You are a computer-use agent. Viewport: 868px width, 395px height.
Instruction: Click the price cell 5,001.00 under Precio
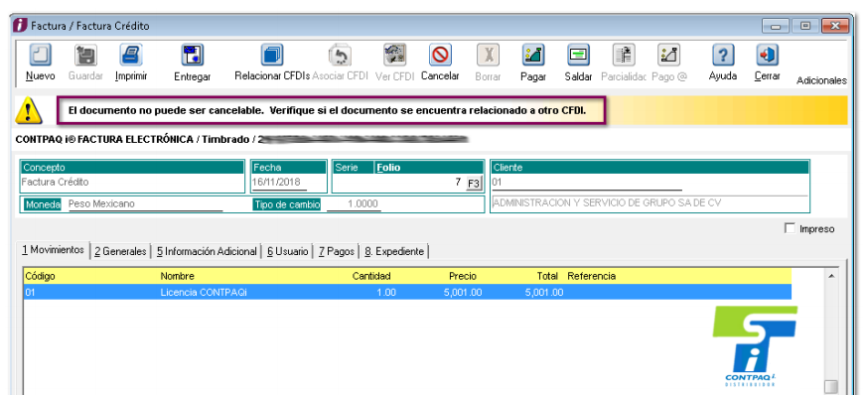(463, 293)
